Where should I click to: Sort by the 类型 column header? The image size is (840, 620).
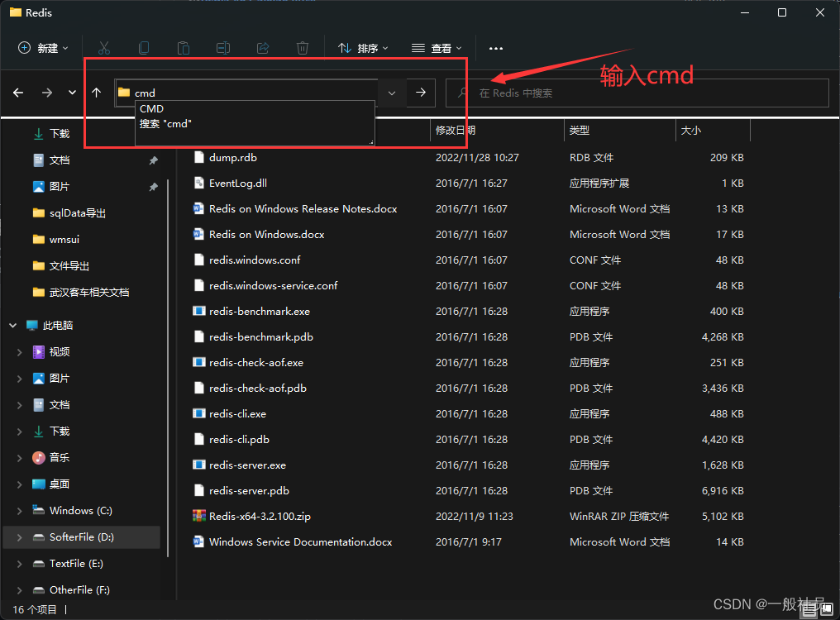[620, 131]
